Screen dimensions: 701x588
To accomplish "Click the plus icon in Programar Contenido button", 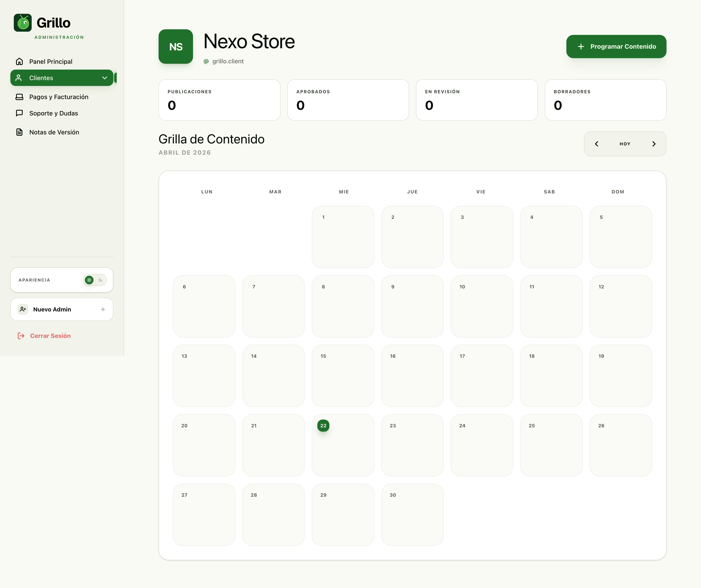I will click(581, 46).
